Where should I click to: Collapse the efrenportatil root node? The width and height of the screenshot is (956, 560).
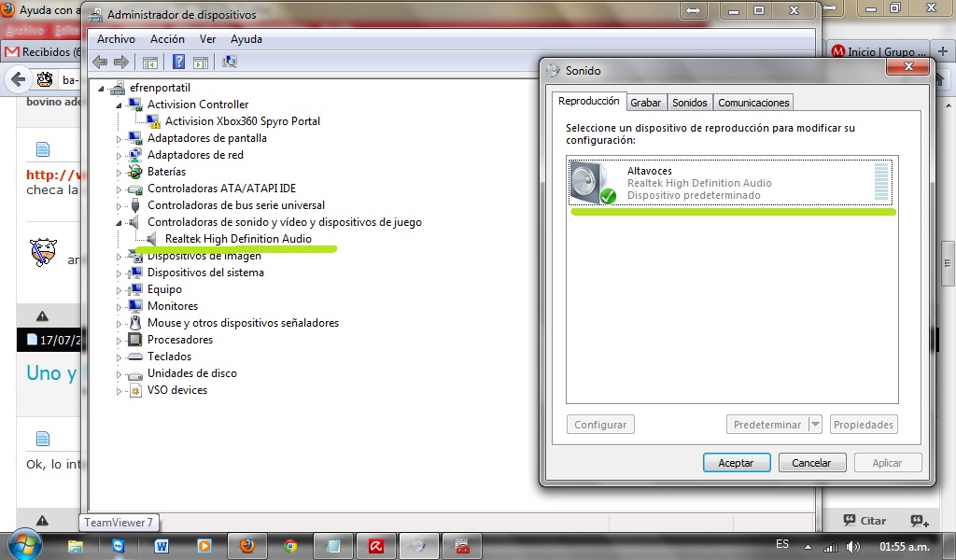point(101,89)
